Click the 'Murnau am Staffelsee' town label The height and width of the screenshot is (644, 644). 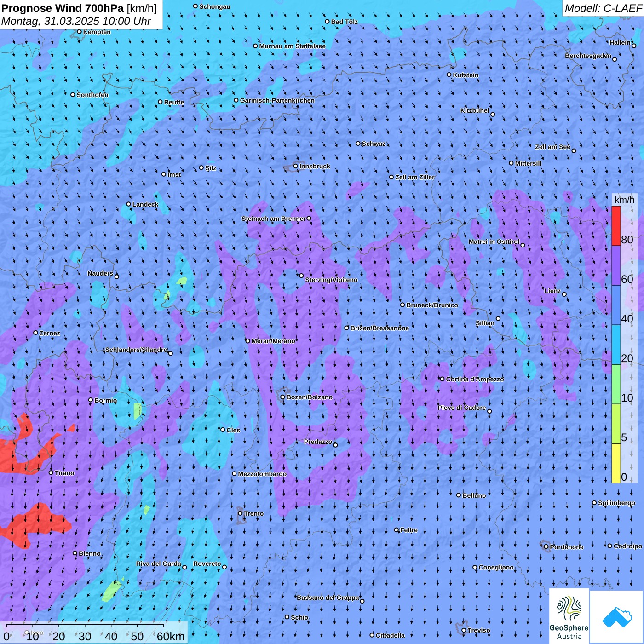pos(292,46)
